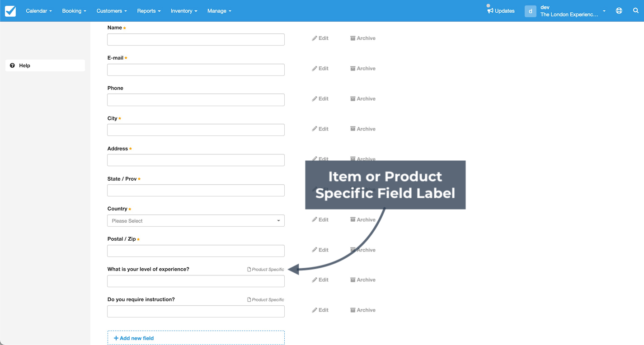Edit the require instruction field
This screenshot has width=644, height=345.
(x=320, y=310)
